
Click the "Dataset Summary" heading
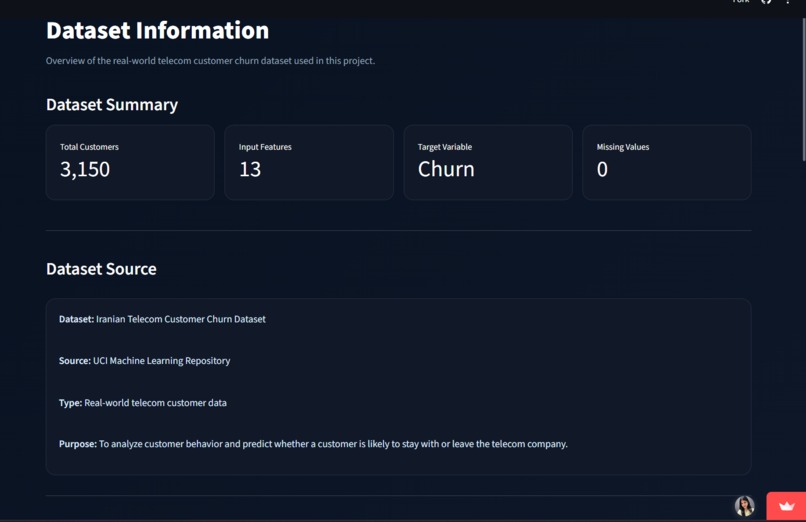pyautogui.click(x=112, y=105)
